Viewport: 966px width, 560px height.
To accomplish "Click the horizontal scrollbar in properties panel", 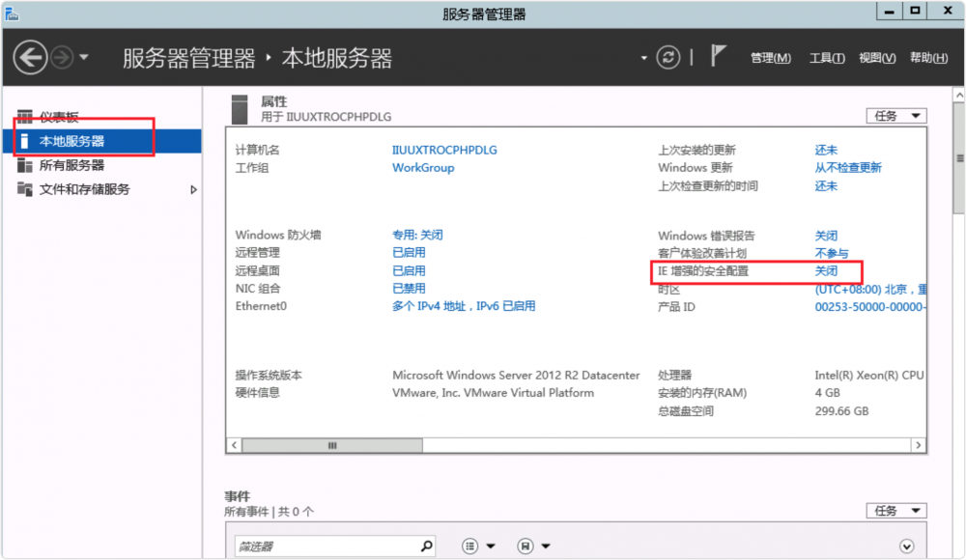I will point(331,446).
